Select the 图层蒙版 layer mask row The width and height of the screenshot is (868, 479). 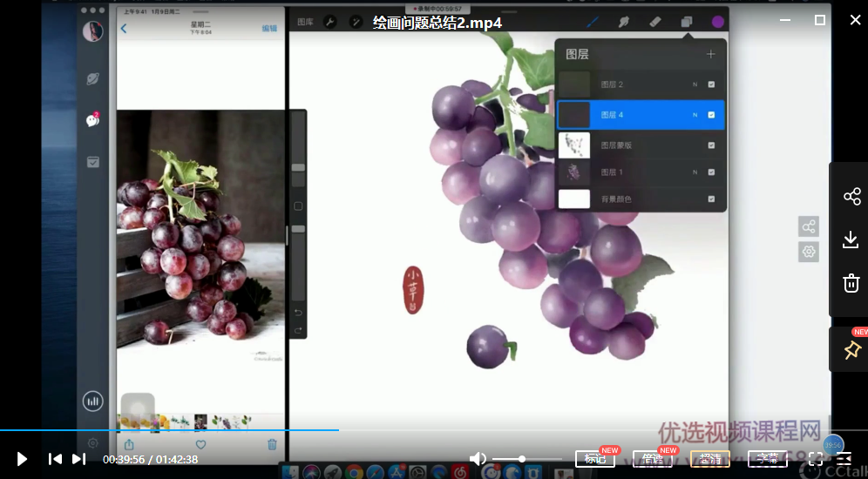coord(641,145)
